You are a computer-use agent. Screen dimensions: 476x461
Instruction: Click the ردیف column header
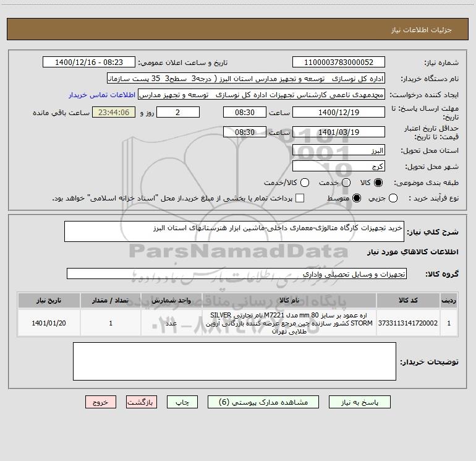coord(449,300)
